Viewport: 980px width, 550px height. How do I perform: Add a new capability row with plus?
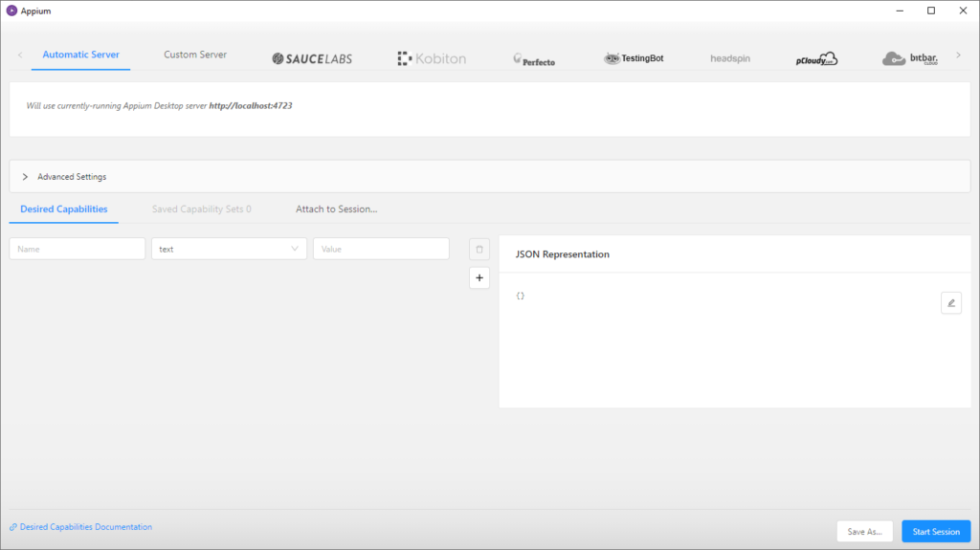tap(479, 278)
